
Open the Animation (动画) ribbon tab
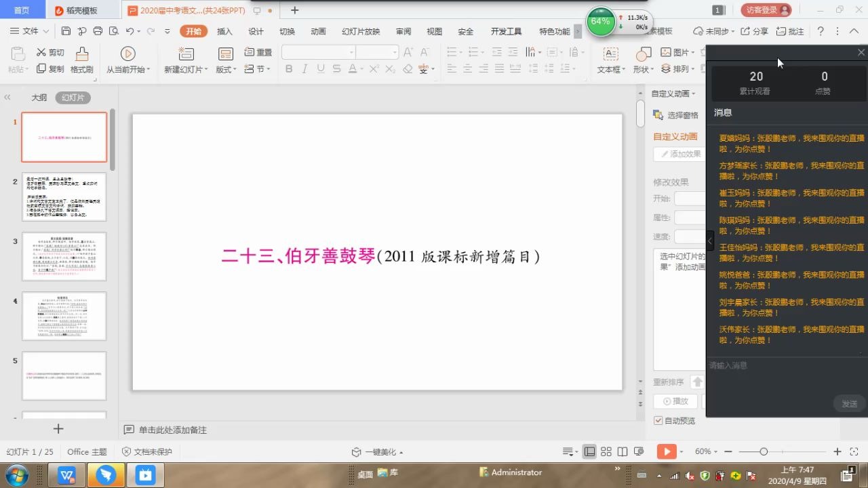click(318, 31)
